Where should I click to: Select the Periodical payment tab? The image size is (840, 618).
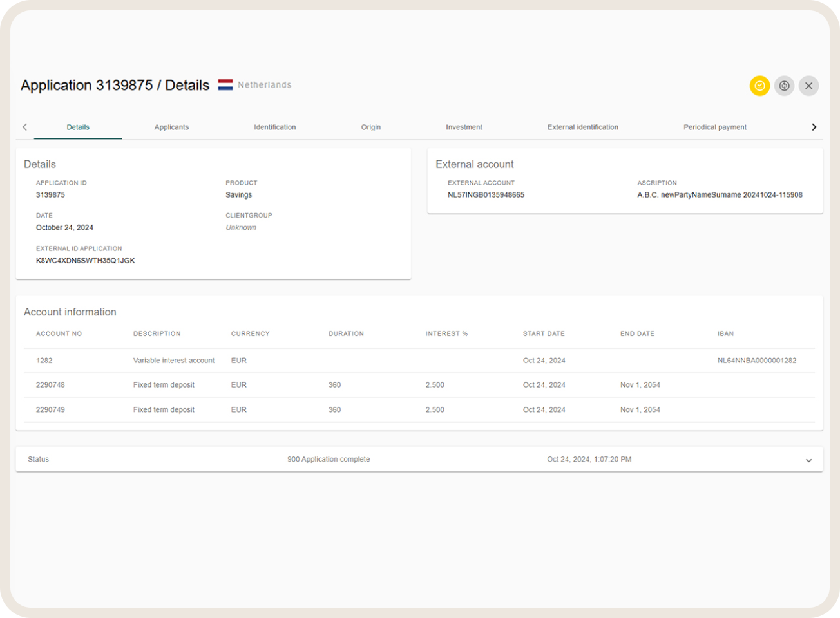(x=714, y=127)
